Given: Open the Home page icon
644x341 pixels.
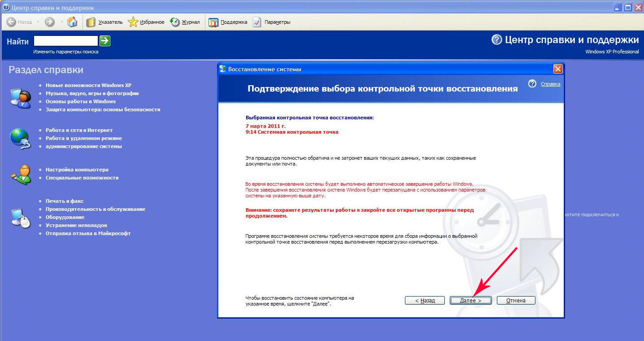Looking at the screenshot, I should click(x=72, y=22).
